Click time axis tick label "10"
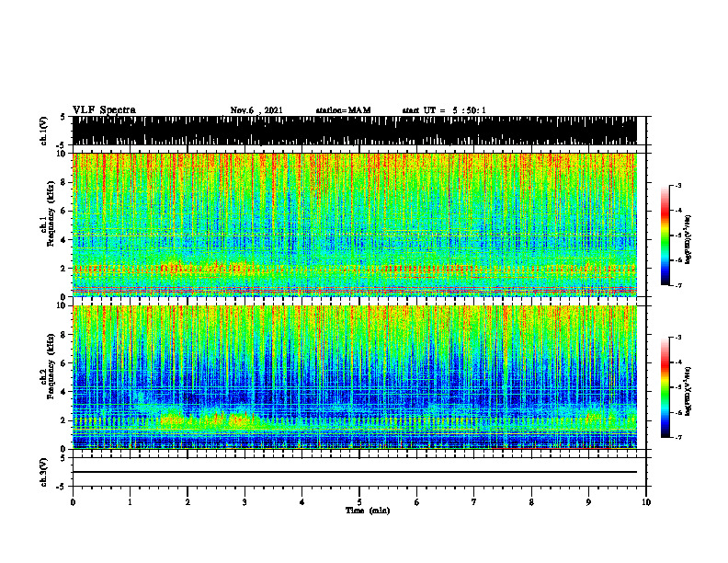 pyautogui.click(x=646, y=502)
